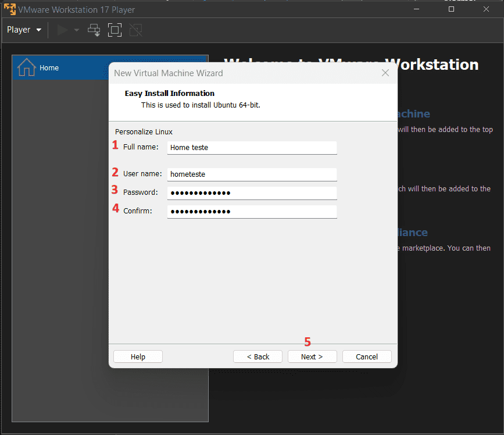This screenshot has width=504, height=435.
Task: Focus the User name text field
Action: (252, 174)
